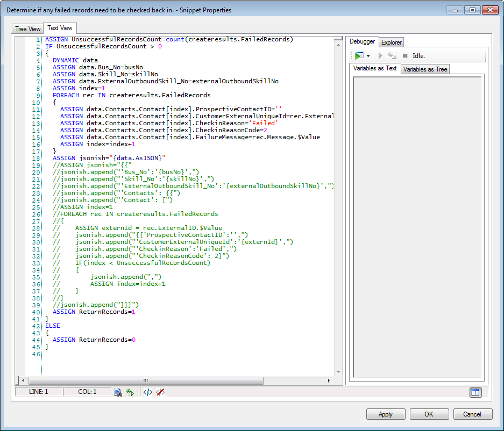This screenshot has height=431, width=504.
Task: Click the Continue play icon in Debugger
Action: pos(380,55)
